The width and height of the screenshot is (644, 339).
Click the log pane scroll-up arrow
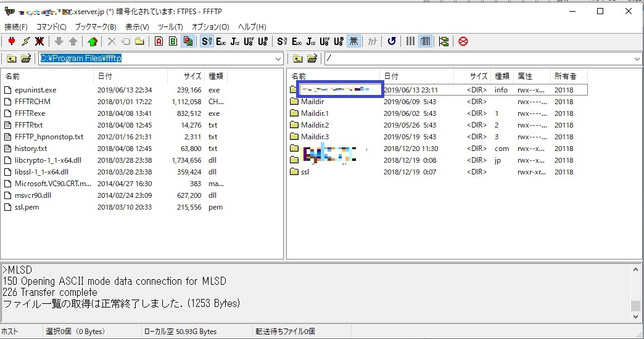coord(636,269)
